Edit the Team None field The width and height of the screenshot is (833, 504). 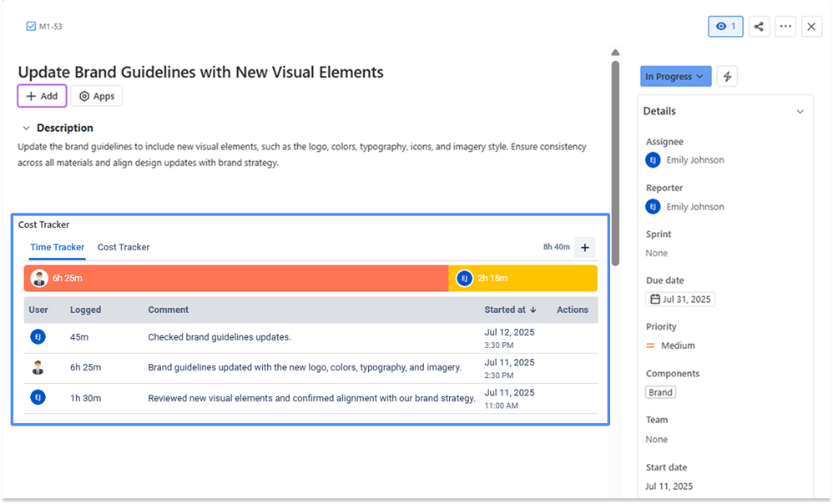[x=657, y=440]
